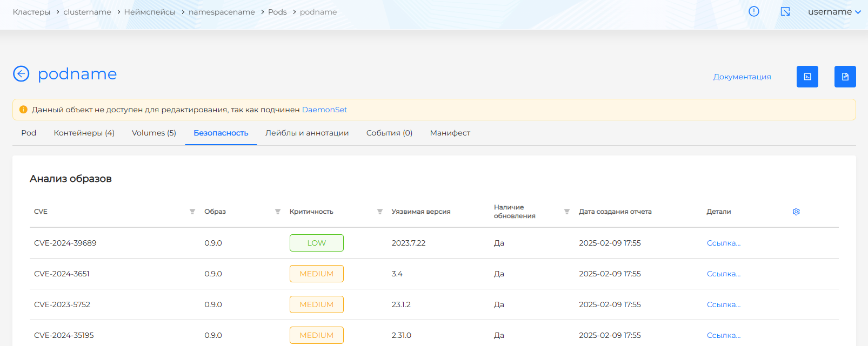
Task: Select the Volumes (5) tab
Action: pos(154,133)
